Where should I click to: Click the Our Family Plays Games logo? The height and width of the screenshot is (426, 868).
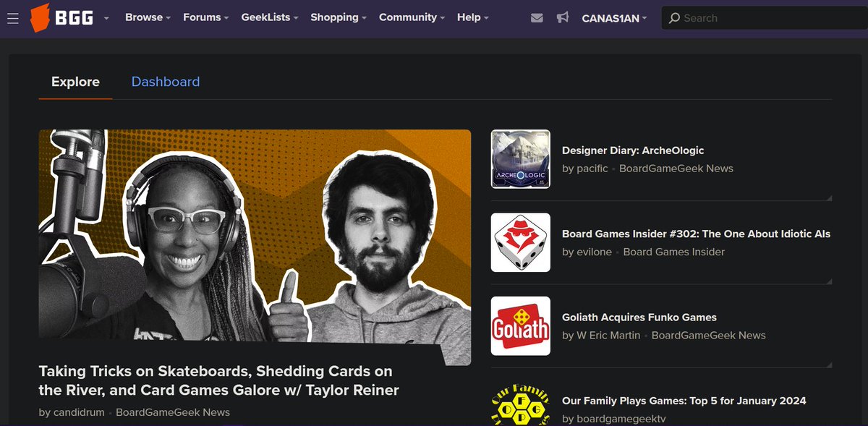(520, 406)
